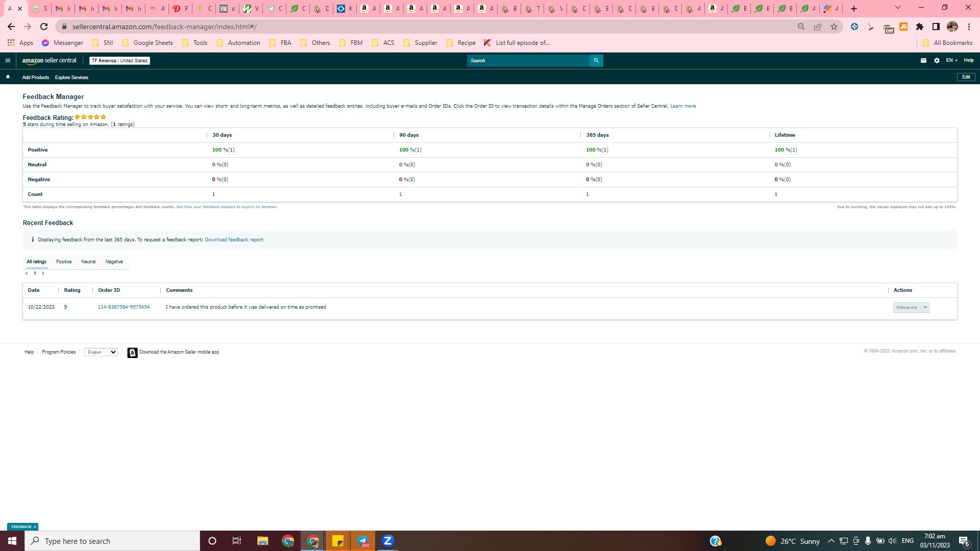The width and height of the screenshot is (980, 551).
Task: Follow the Learn more link
Action: tap(683, 106)
